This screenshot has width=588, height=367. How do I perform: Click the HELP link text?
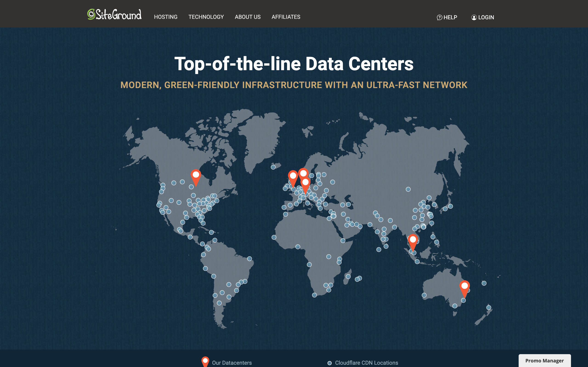point(450,17)
